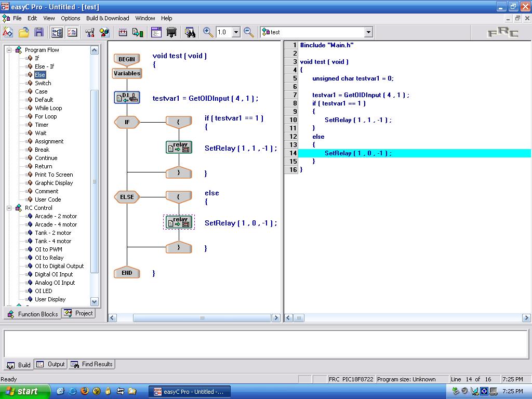This screenshot has width=532, height=399.
Task: Click the Firefox quick launch icon
Action: coord(85,391)
